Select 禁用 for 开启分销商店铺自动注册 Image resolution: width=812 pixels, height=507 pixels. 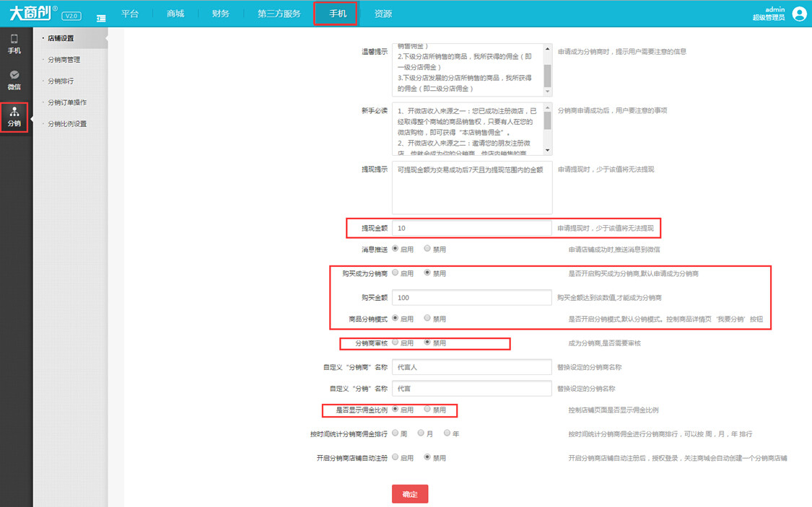[x=427, y=457]
